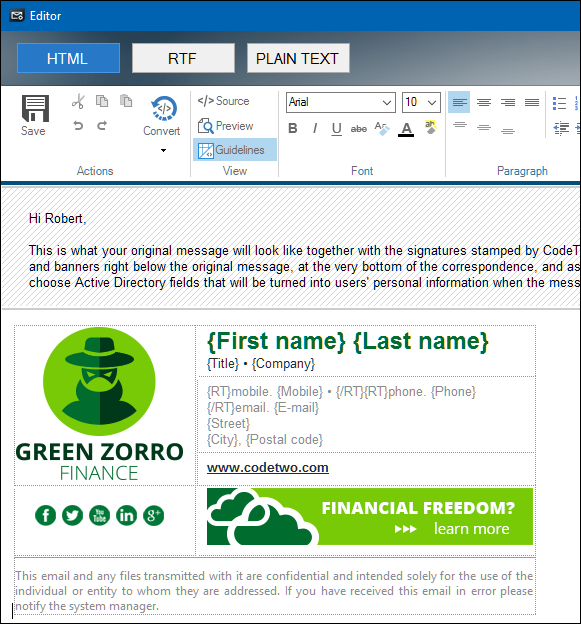Open the Preview view
This screenshot has width=581, height=624.
225,126
